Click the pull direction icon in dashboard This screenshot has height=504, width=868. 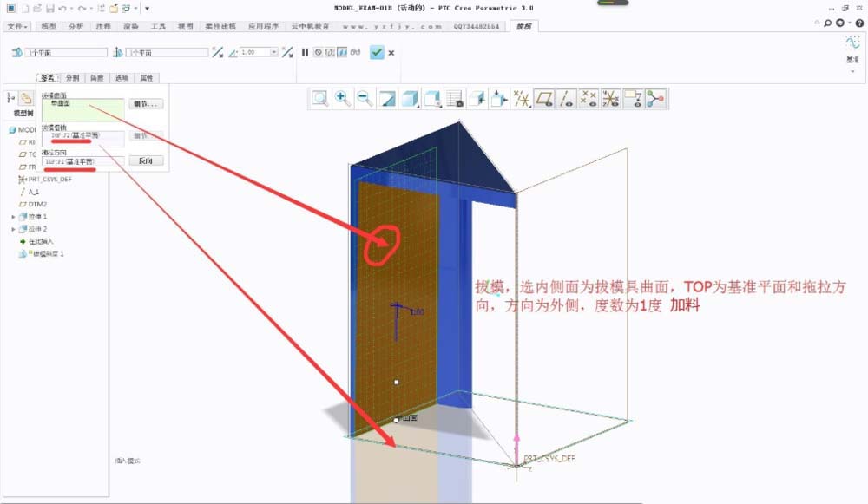118,52
